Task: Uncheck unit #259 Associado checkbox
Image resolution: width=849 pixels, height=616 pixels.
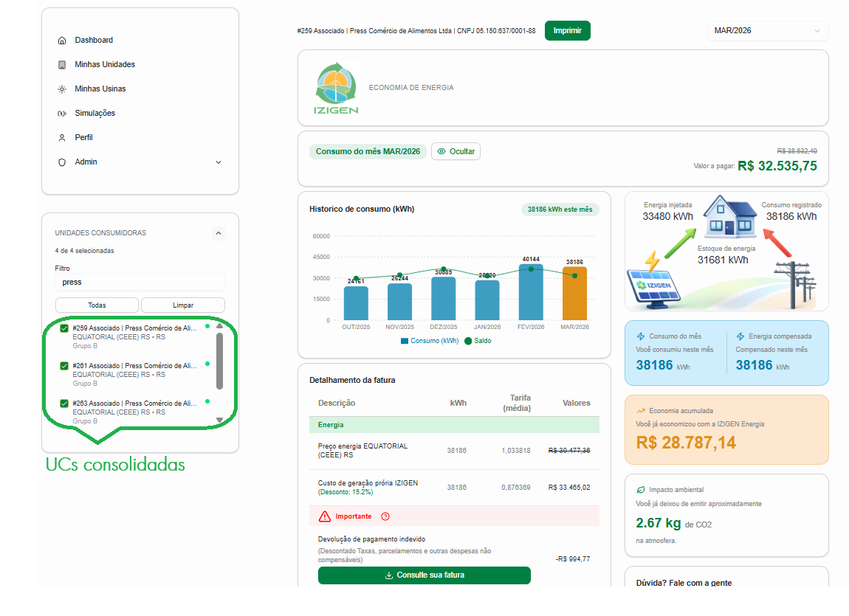Action: [64, 328]
